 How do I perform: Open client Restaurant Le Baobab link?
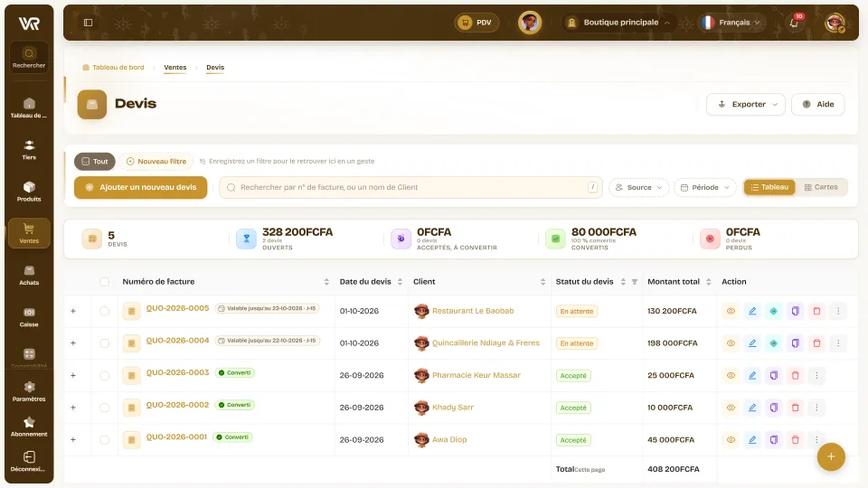click(x=473, y=311)
